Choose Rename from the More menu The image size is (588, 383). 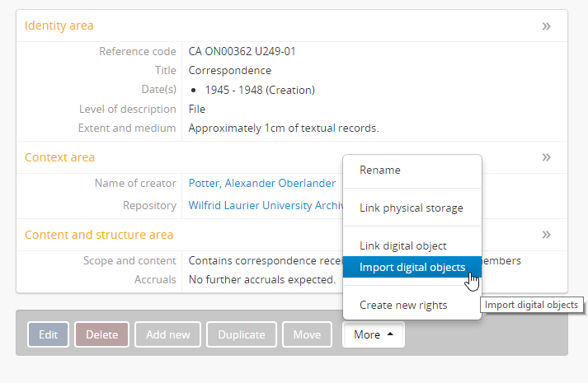coord(380,170)
